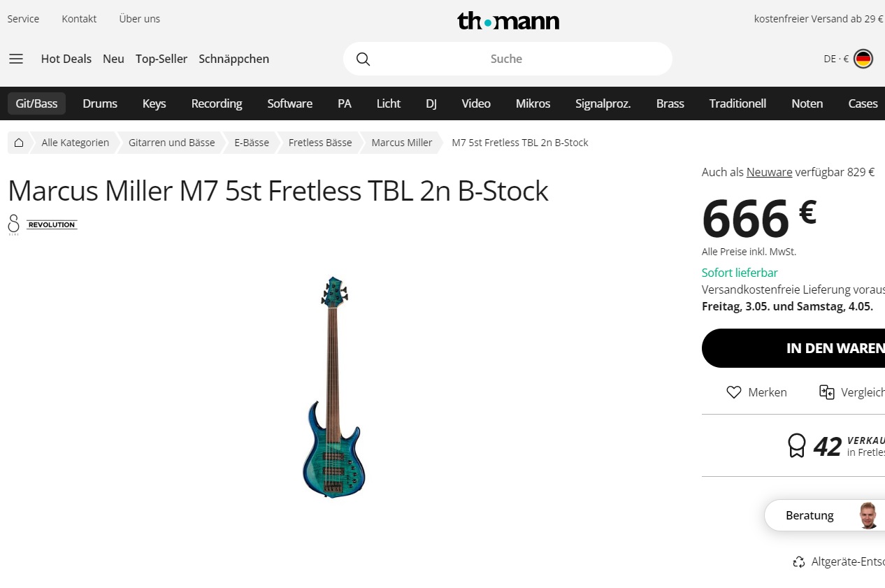The image size is (885, 588).
Task: Click the Hot Deals link
Action: [x=66, y=59]
